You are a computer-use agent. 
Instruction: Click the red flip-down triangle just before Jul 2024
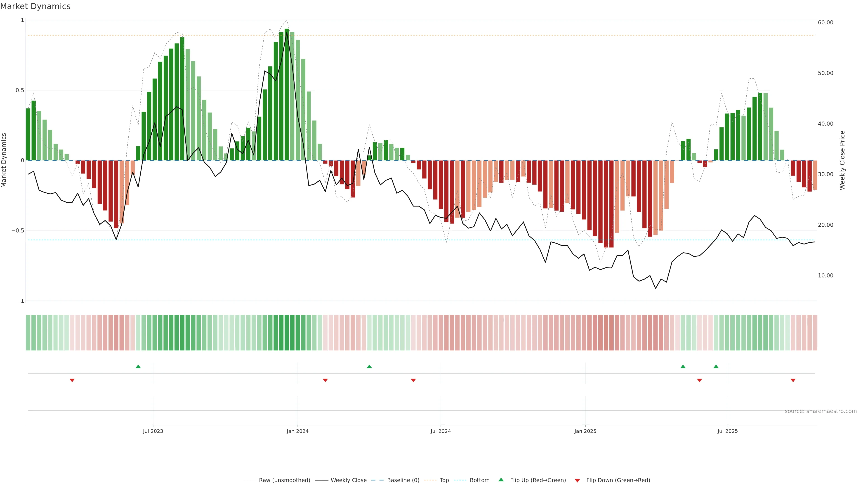click(413, 380)
